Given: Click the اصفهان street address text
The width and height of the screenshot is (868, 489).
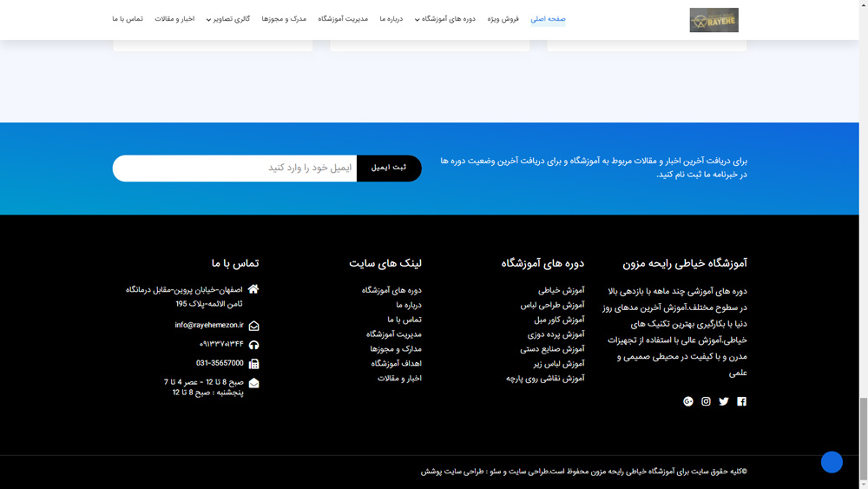Looking at the screenshot, I should 184,297.
